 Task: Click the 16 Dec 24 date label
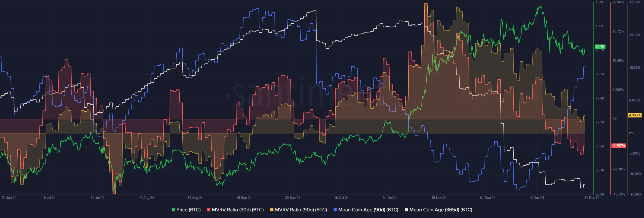pyautogui.click(x=536, y=198)
